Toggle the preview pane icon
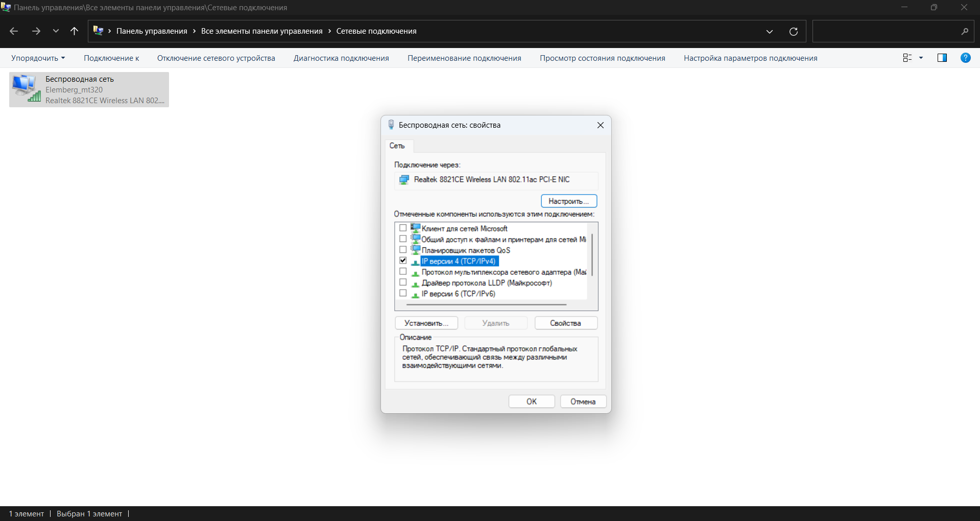 tap(942, 58)
